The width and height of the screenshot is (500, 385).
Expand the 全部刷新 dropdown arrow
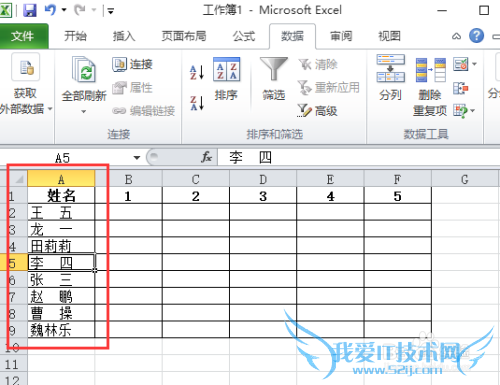84,111
